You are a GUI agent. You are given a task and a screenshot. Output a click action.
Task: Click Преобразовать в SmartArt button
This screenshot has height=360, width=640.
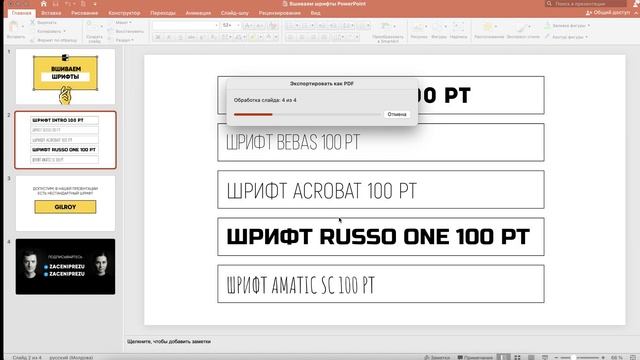tap(387, 32)
